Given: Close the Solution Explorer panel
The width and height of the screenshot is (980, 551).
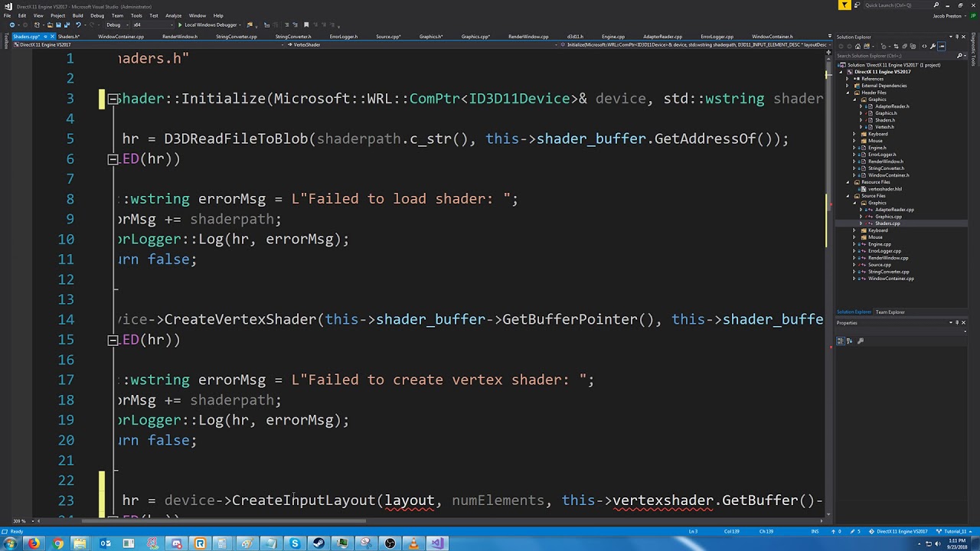Looking at the screenshot, I should 963,37.
